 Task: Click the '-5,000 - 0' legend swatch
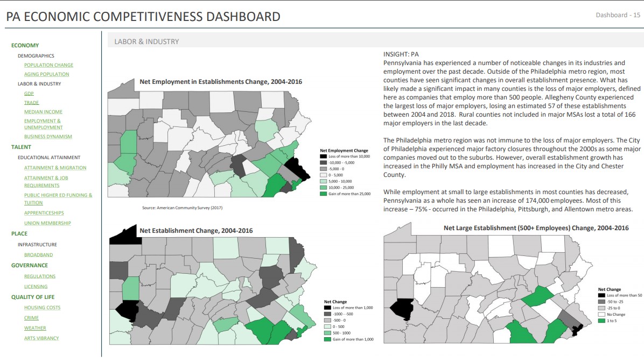point(323,169)
